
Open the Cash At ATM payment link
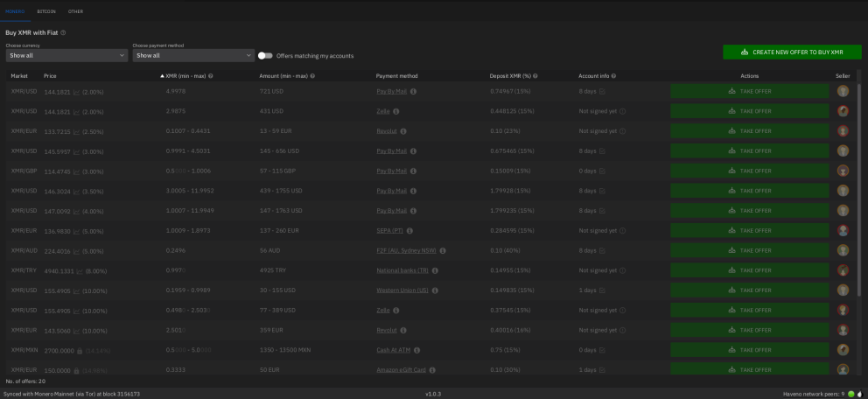[394, 350]
